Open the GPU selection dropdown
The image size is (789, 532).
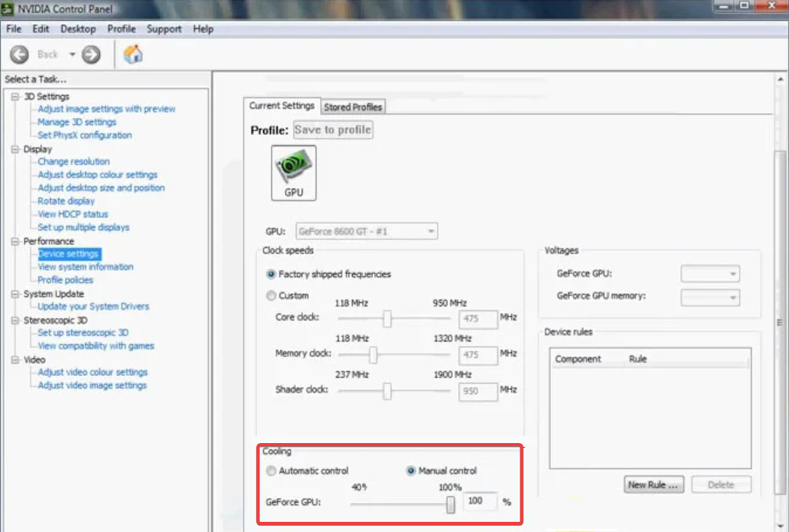coord(367,232)
